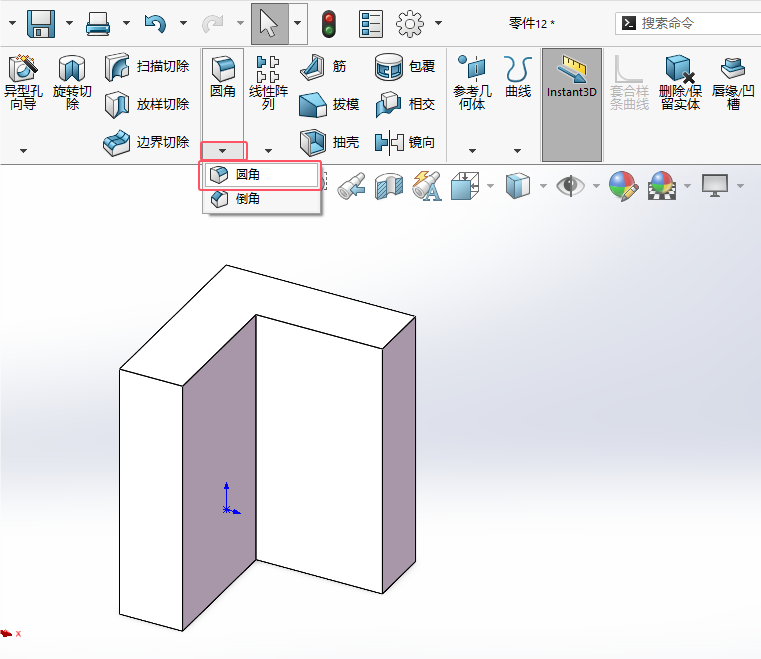Select the 边界切除 boundary cut tool

[147, 142]
